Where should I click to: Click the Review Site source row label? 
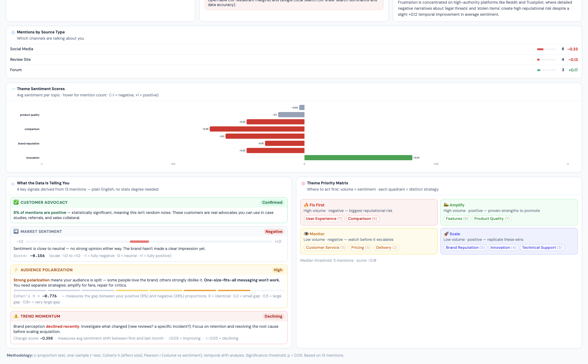[20, 60]
